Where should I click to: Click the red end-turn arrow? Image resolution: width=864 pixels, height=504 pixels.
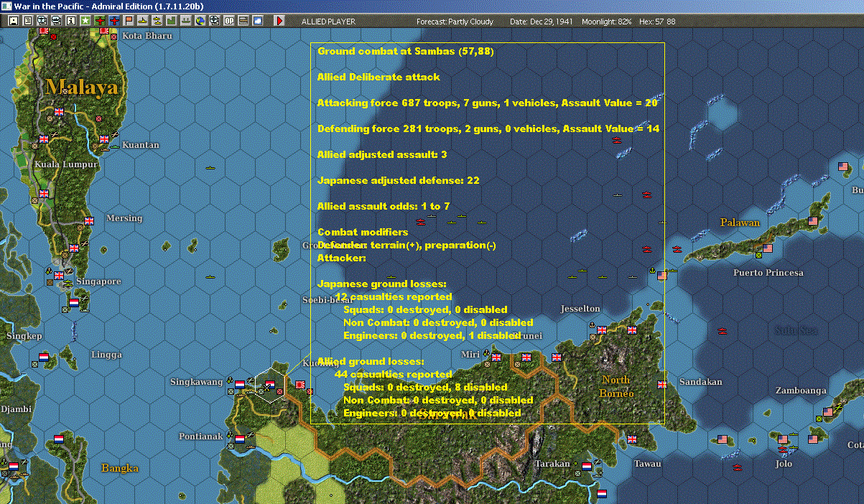[x=280, y=22]
